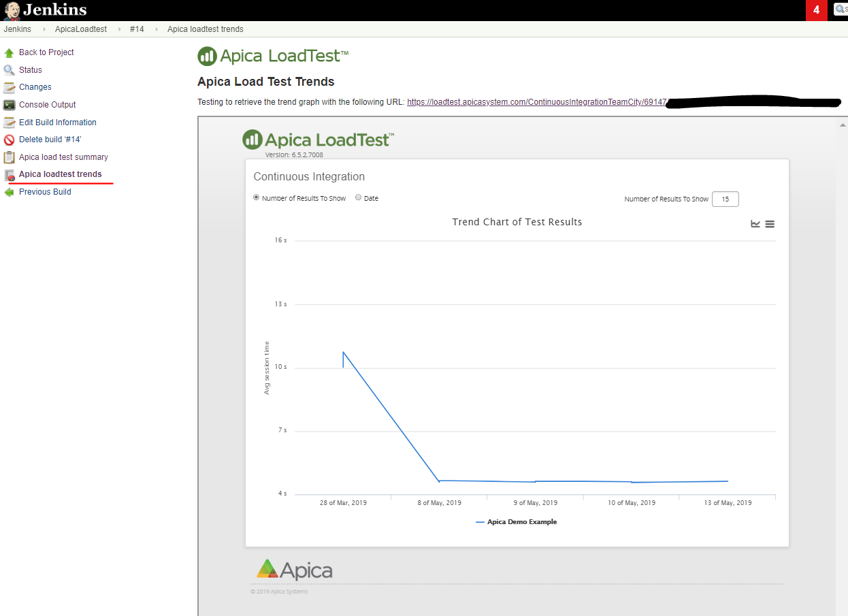
Task: Click the Trend Chart of Test Results title
Action: coord(517,222)
